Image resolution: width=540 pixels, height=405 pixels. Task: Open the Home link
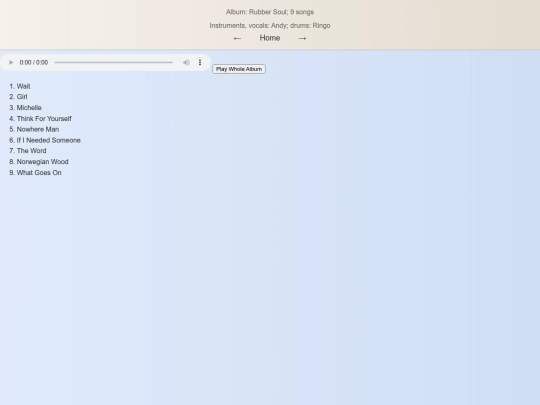click(270, 38)
